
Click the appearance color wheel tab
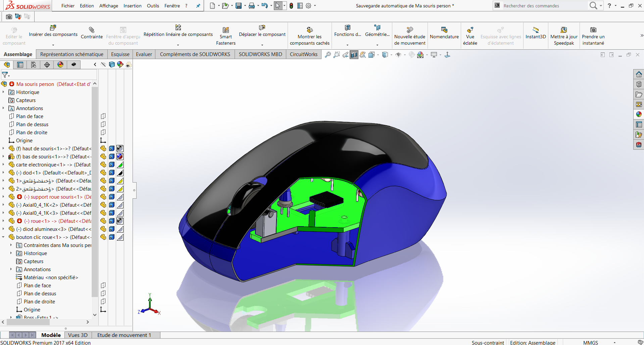point(60,65)
